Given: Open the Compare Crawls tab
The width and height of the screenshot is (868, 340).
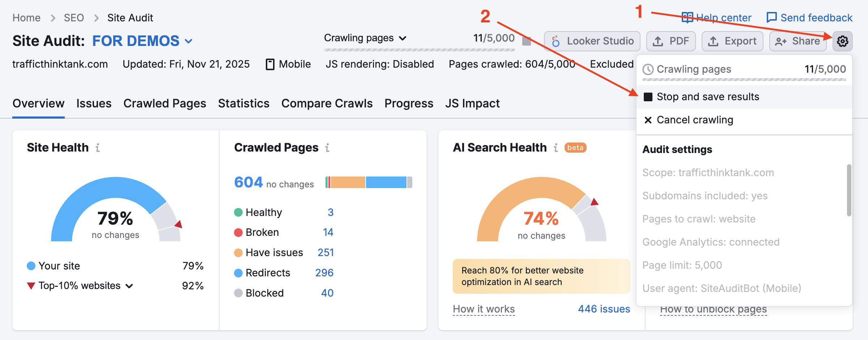Looking at the screenshot, I should [x=327, y=103].
